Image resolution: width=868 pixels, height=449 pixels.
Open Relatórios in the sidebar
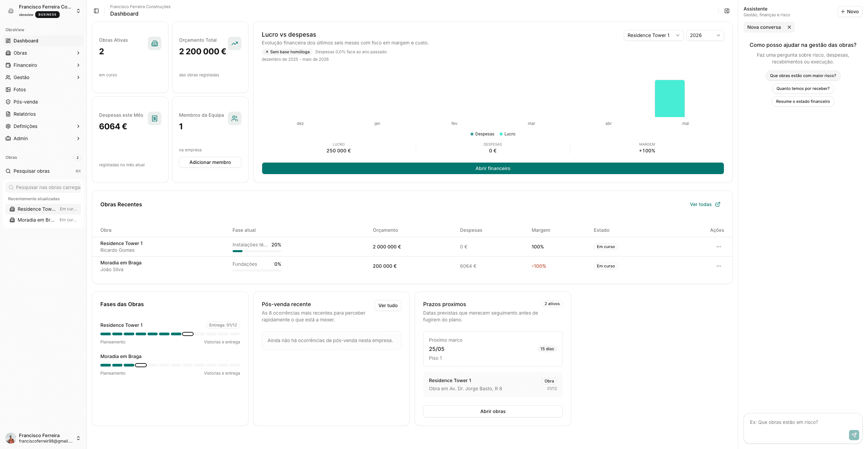[43, 114]
